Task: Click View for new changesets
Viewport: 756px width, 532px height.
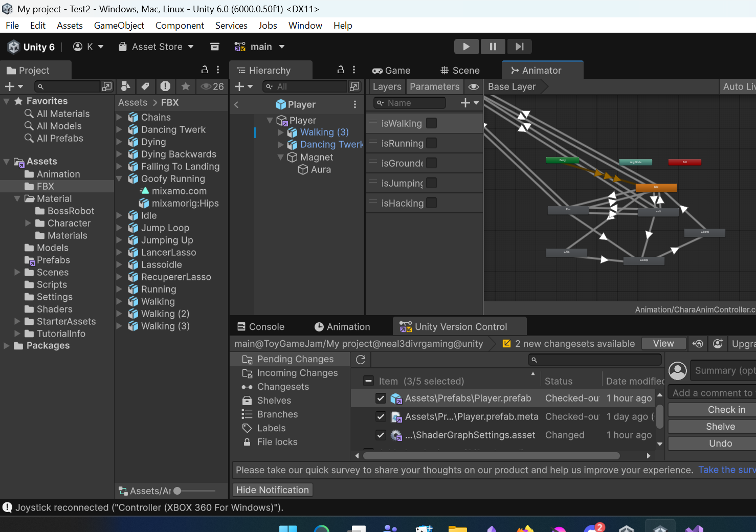Action: 663,344
